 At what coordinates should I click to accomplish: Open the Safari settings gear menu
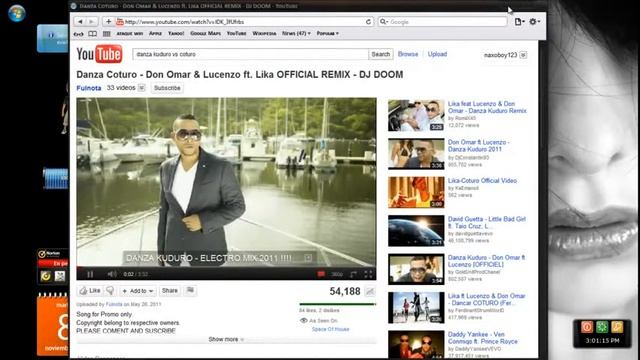pos(534,22)
